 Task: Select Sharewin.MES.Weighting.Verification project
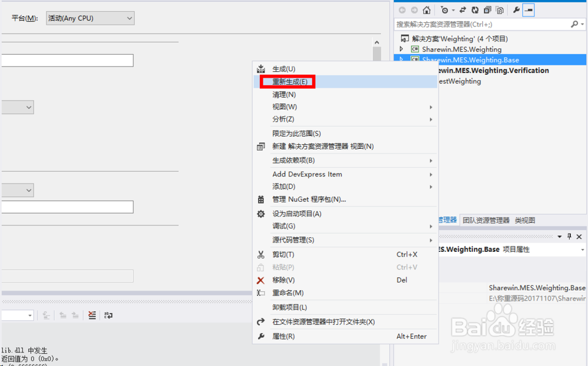493,70
